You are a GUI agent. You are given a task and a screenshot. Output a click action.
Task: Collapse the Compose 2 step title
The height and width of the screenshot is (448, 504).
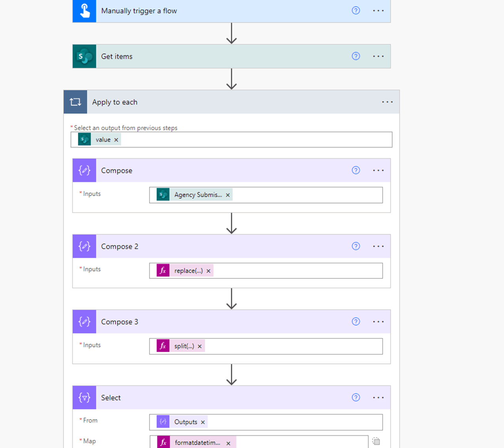(x=119, y=246)
